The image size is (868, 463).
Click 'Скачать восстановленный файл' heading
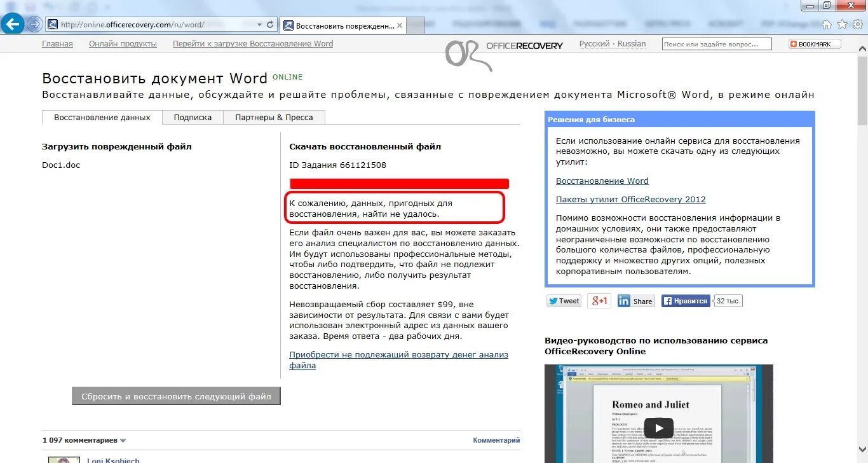365,146
